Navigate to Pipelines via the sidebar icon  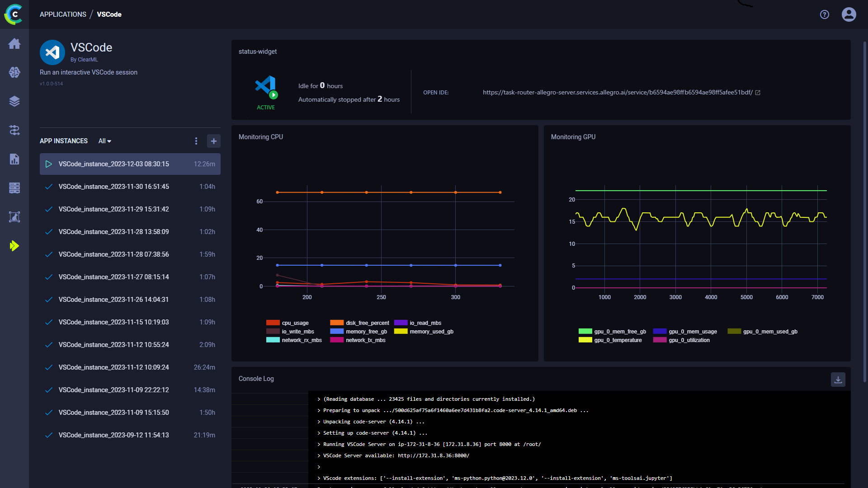point(14,130)
